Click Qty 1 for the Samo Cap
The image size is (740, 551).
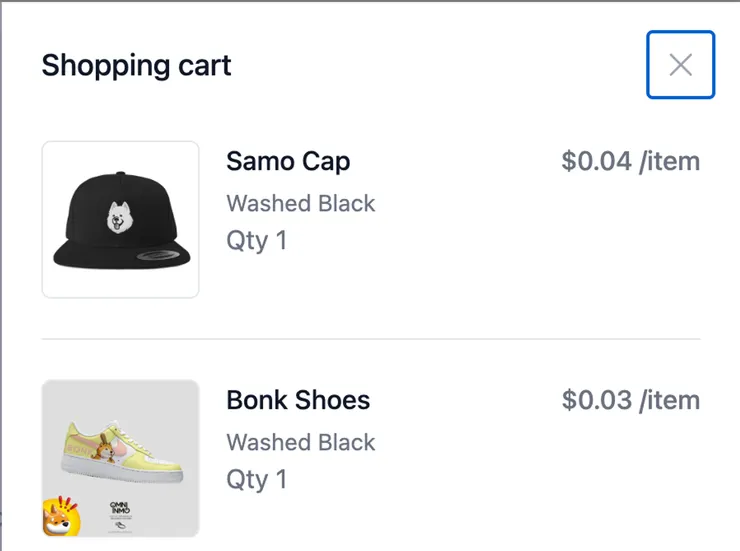point(256,240)
